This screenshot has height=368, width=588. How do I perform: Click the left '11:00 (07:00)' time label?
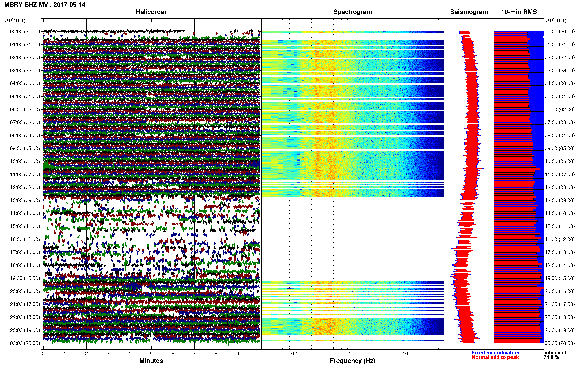coord(25,174)
